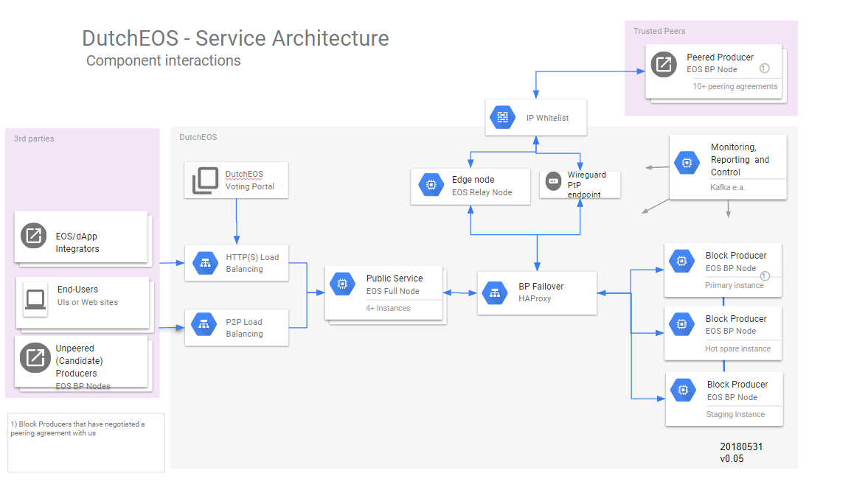Click the 'Peered Producer' title text
The height and width of the screenshot is (487, 868).
tap(721, 57)
